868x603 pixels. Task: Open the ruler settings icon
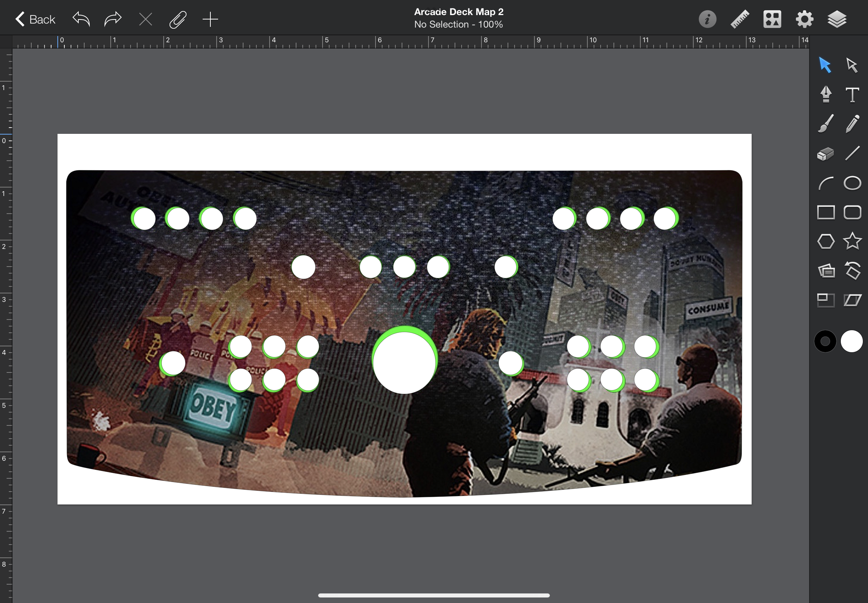(x=740, y=19)
